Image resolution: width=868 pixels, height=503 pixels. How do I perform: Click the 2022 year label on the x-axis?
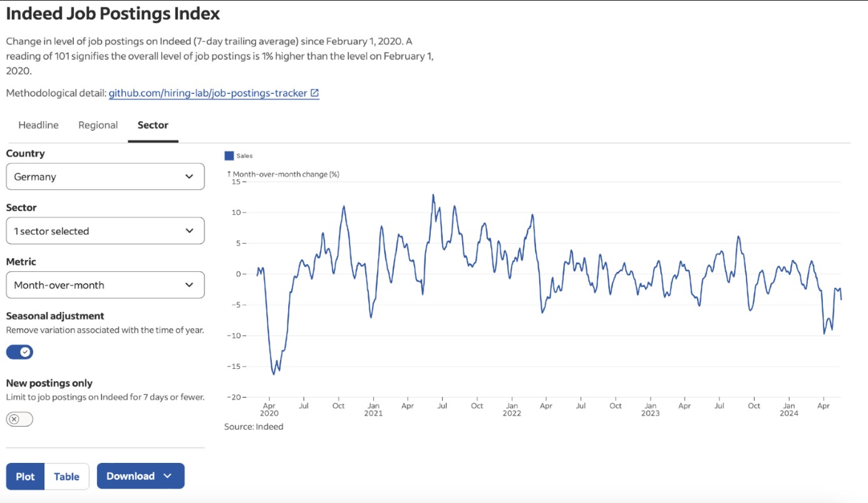coord(512,413)
